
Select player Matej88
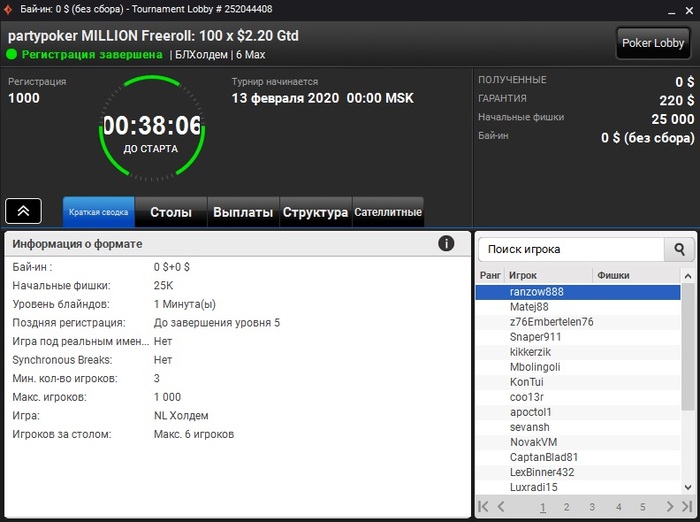coord(578,307)
